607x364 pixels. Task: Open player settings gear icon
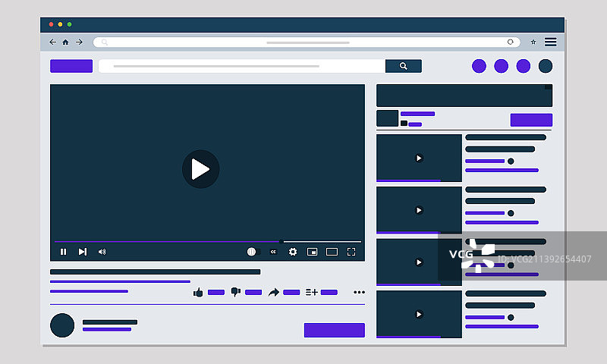pos(293,252)
